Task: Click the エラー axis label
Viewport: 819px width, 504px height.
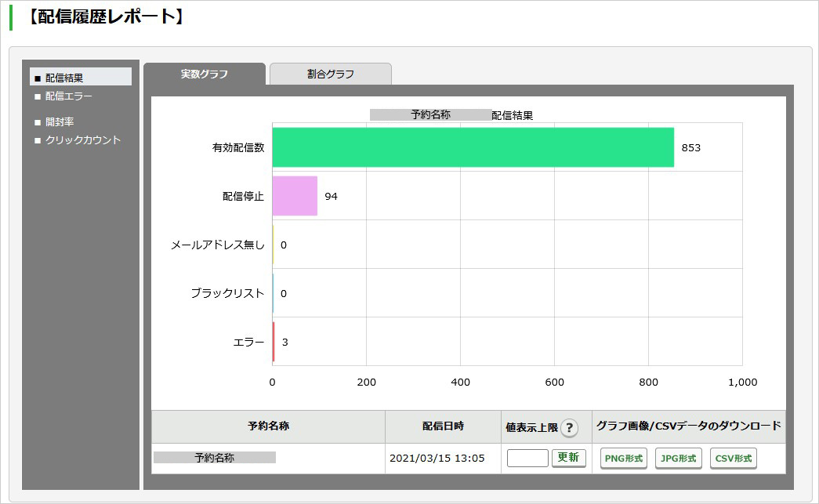Action: (x=248, y=342)
